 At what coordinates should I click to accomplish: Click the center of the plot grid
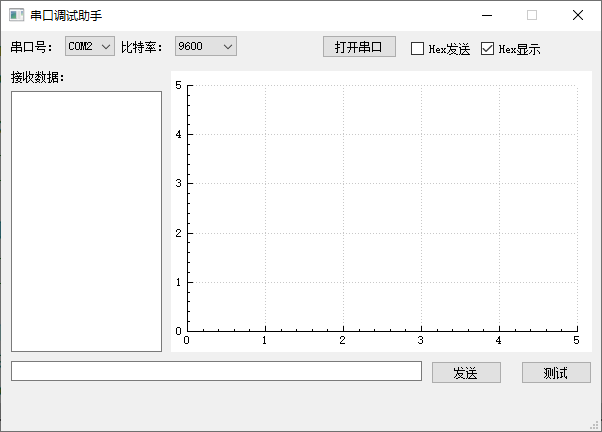[382, 208]
